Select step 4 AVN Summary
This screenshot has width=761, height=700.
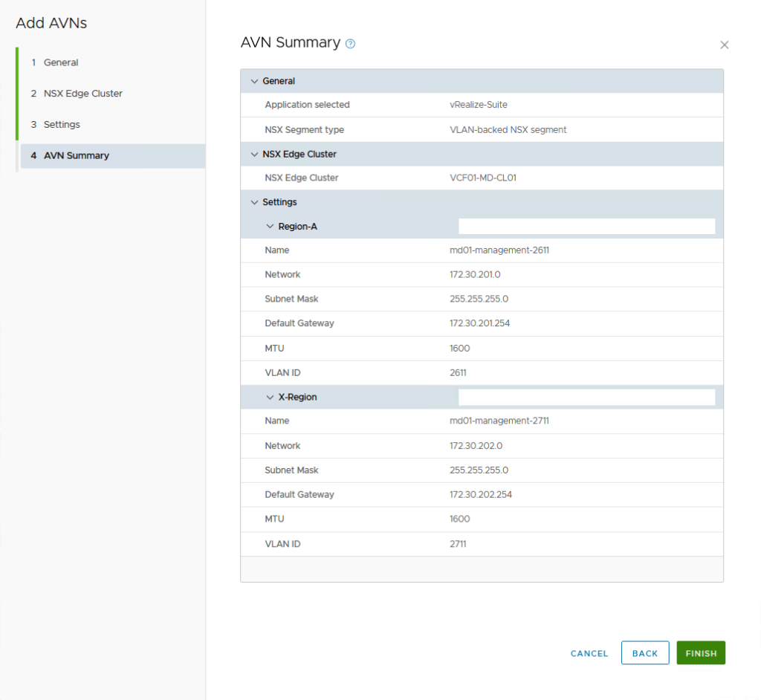(76, 156)
